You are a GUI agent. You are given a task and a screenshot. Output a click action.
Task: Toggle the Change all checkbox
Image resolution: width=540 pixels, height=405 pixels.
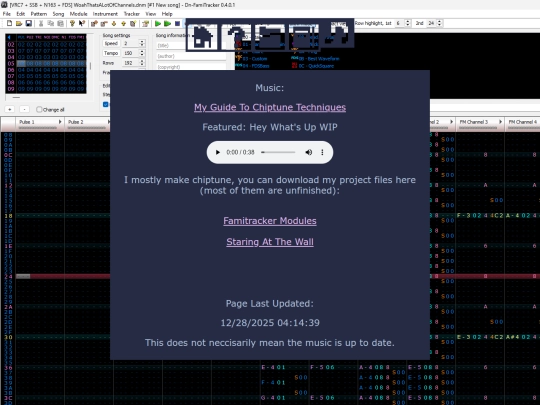[x=39, y=110]
